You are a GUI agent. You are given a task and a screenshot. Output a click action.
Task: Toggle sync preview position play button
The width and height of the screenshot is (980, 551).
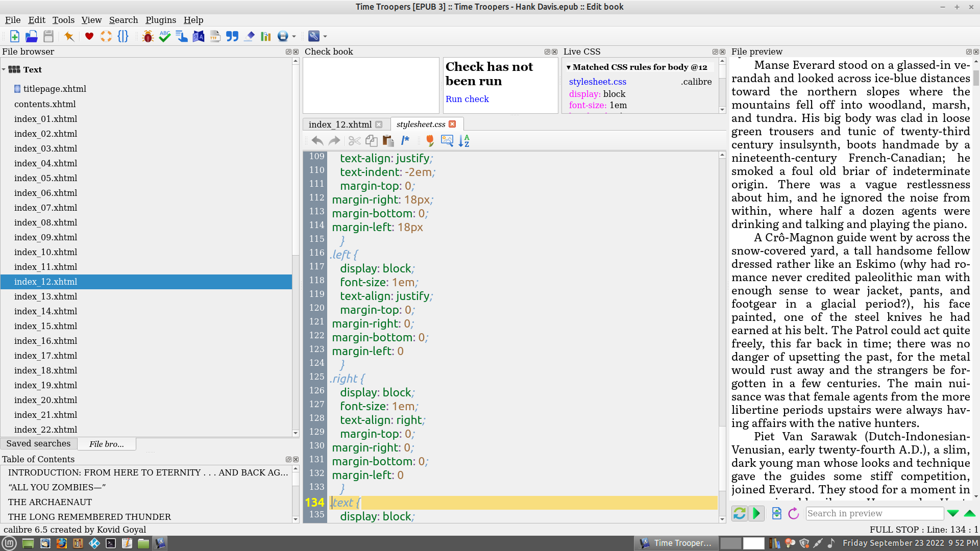(x=756, y=513)
